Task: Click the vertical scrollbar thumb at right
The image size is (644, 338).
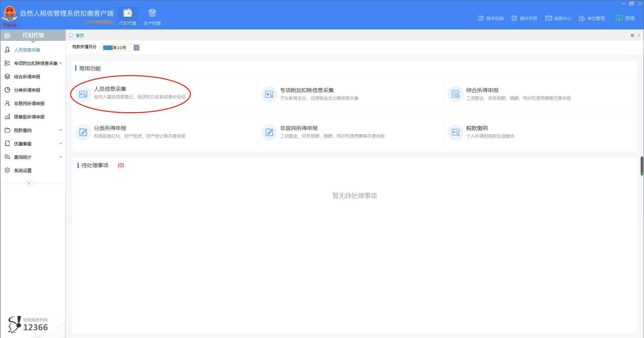Action: 642,165
